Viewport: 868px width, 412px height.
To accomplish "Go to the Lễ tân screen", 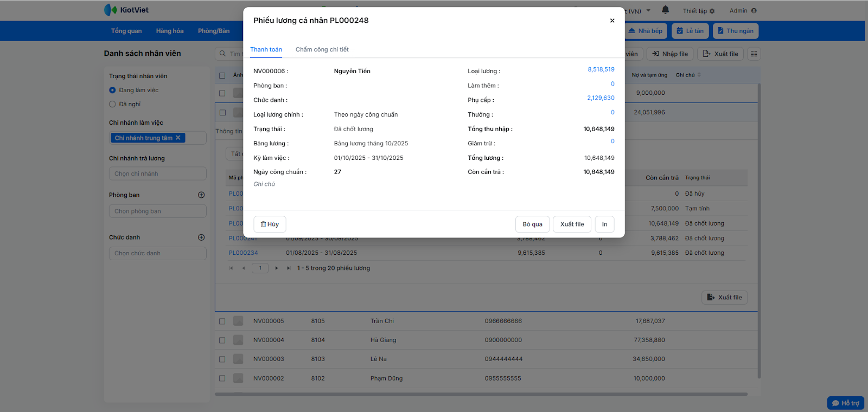I will pyautogui.click(x=690, y=31).
